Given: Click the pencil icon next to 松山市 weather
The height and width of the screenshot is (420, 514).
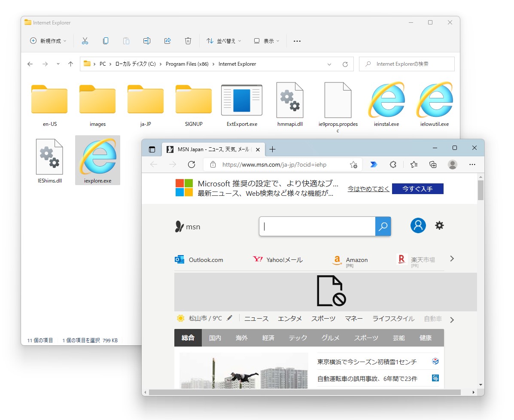Looking at the screenshot, I should pos(229,318).
